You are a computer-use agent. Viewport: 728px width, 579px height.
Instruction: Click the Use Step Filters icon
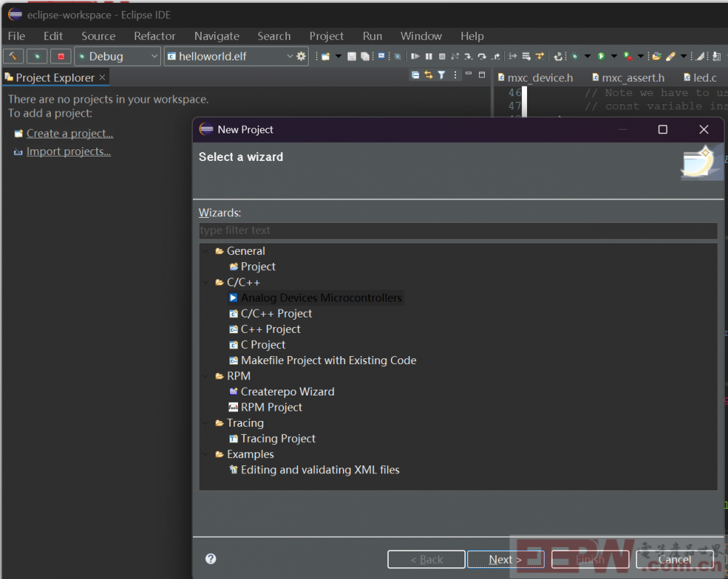pos(539,56)
